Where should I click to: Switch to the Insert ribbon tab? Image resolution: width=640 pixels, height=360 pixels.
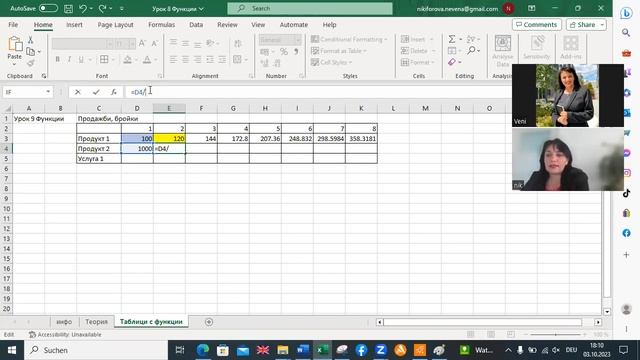click(74, 25)
